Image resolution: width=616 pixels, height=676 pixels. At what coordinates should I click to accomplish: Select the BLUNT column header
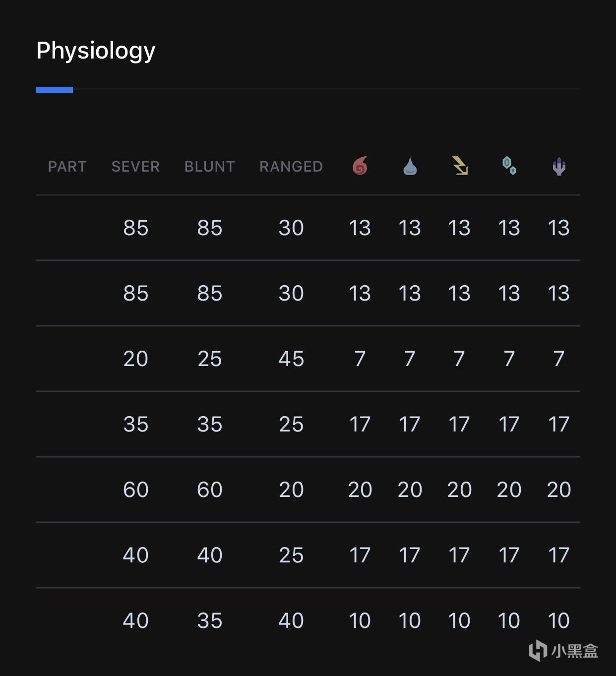point(209,167)
